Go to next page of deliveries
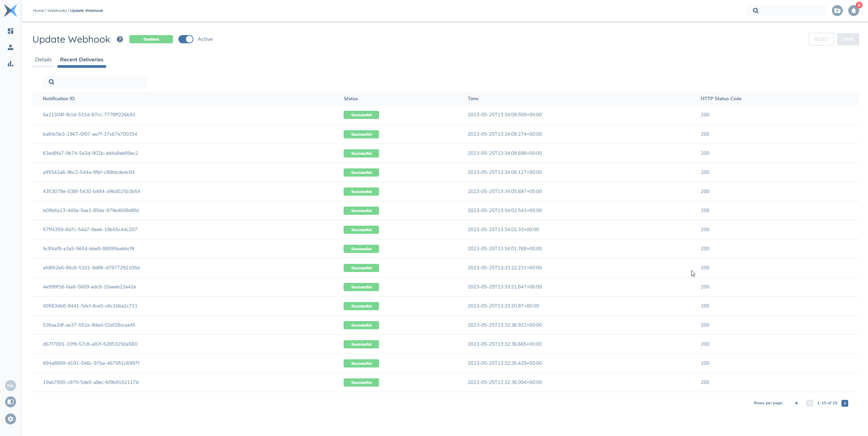Image resolution: width=868 pixels, height=436 pixels. (845, 403)
